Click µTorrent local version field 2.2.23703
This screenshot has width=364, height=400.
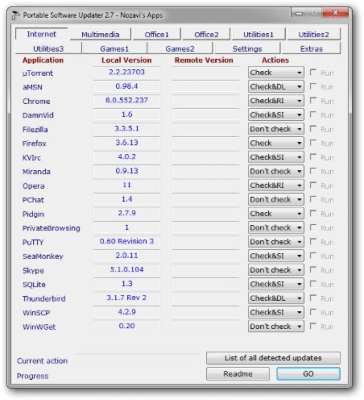point(126,72)
